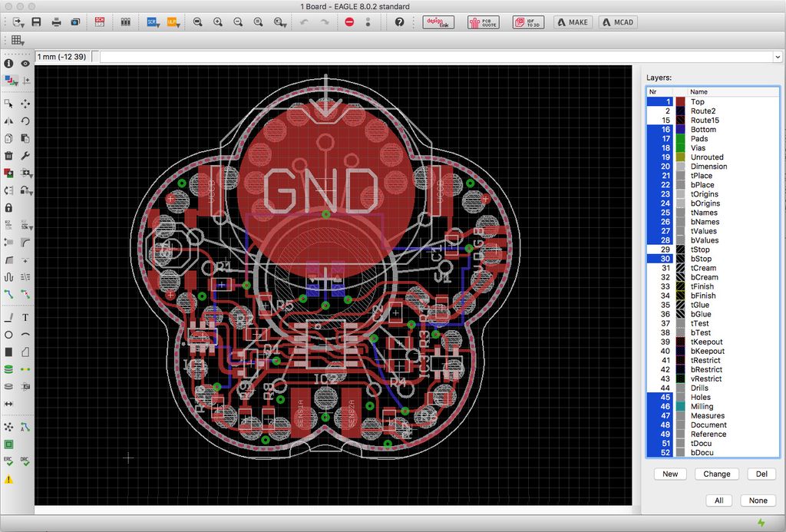Click the MCAD button
This screenshot has height=532, width=786.
(x=618, y=22)
